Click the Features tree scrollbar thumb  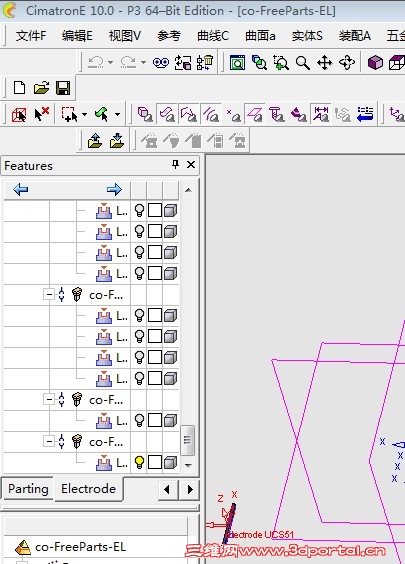187,440
